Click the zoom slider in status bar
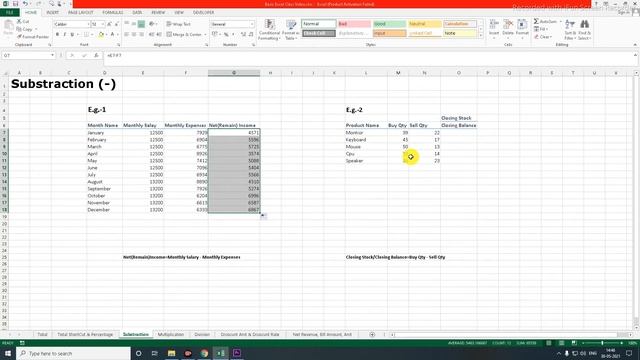Viewport: 640px width, 360px height. click(x=602, y=343)
